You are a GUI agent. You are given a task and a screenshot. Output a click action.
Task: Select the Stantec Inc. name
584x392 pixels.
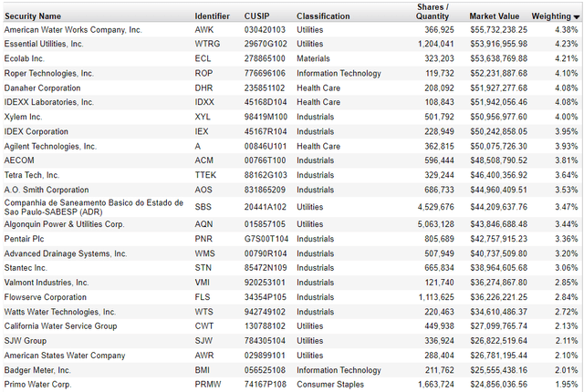[26, 268]
